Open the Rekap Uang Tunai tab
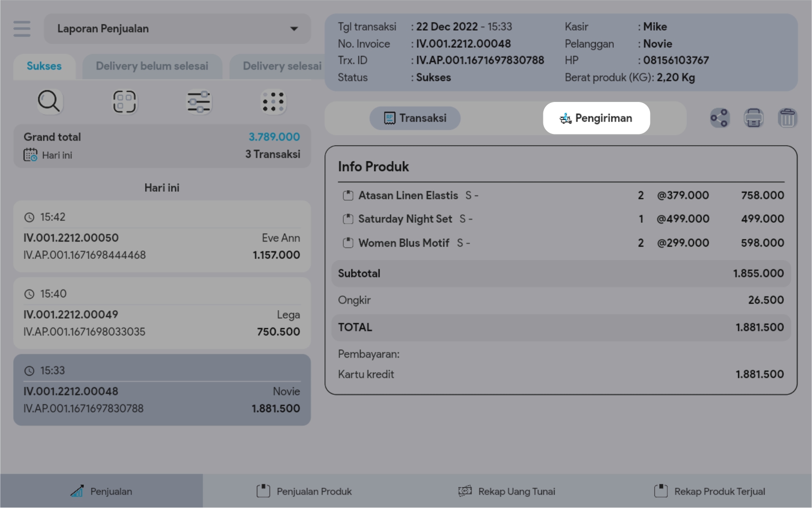The height and width of the screenshot is (508, 812). 507,491
